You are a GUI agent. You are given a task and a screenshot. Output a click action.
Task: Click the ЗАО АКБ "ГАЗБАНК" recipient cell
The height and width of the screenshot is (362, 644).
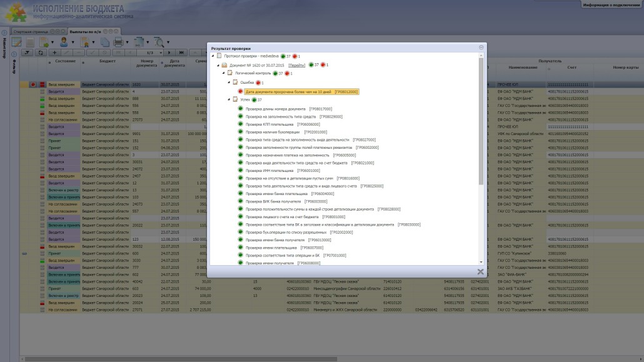coord(520,288)
